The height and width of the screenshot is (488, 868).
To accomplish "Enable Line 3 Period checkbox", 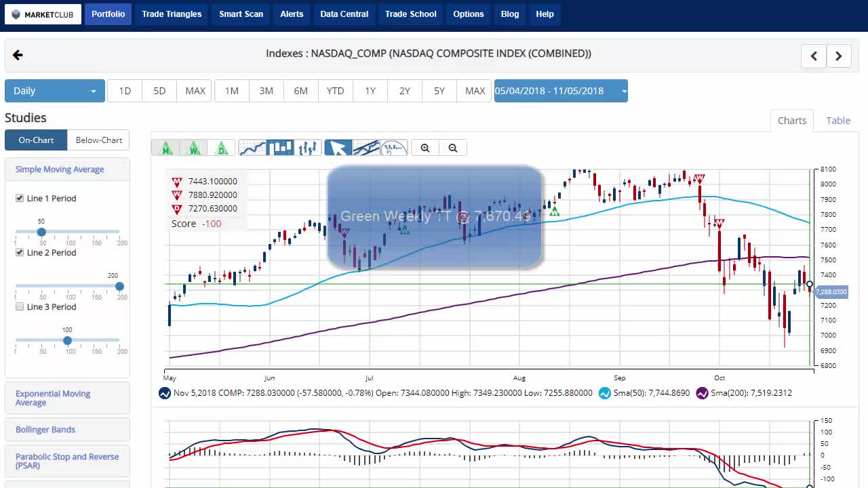I will (20, 306).
